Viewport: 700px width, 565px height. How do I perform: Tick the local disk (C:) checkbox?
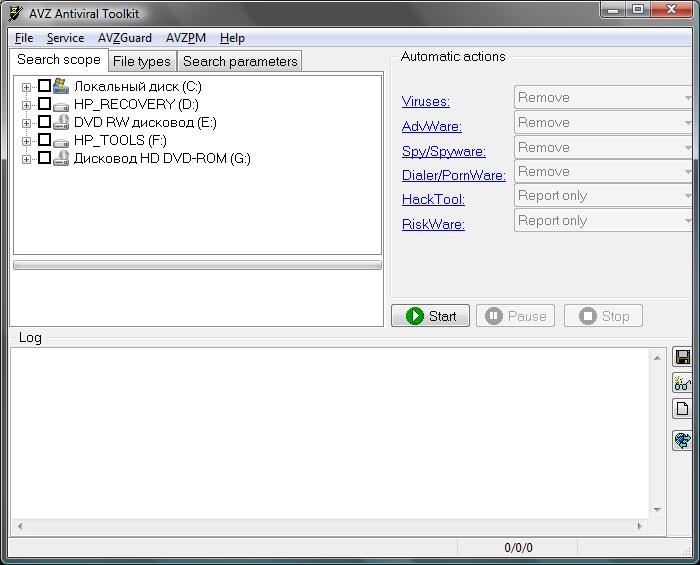[x=44, y=87]
